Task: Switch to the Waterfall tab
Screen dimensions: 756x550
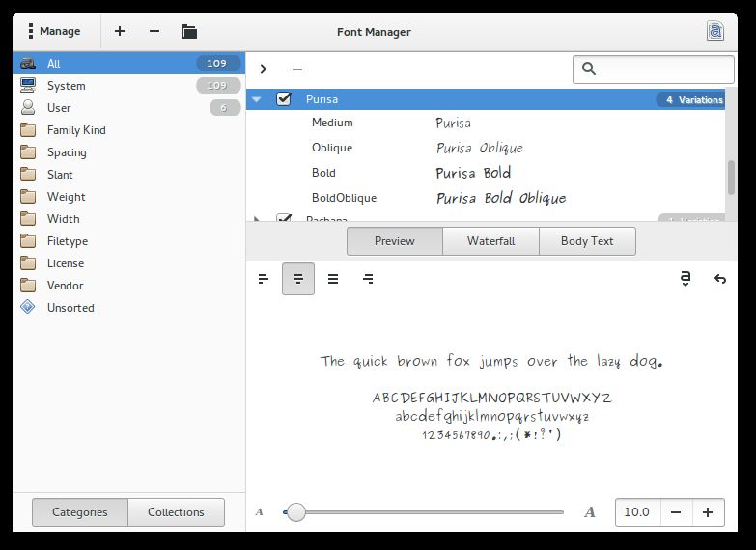Action: [x=490, y=241]
